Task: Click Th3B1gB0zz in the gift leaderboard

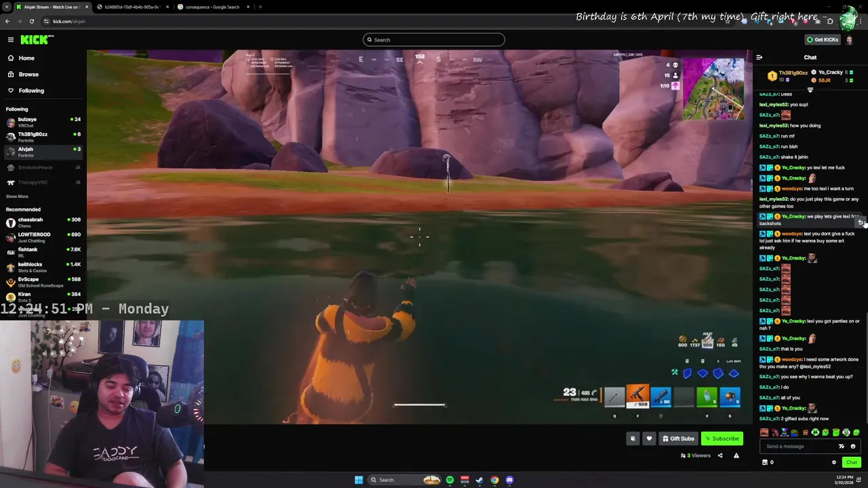Action: click(793, 73)
